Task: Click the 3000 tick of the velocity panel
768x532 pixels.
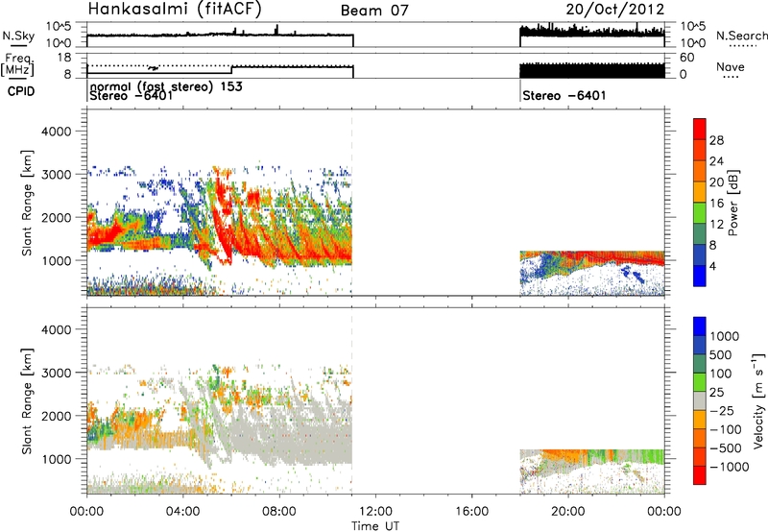Action: click(x=56, y=373)
